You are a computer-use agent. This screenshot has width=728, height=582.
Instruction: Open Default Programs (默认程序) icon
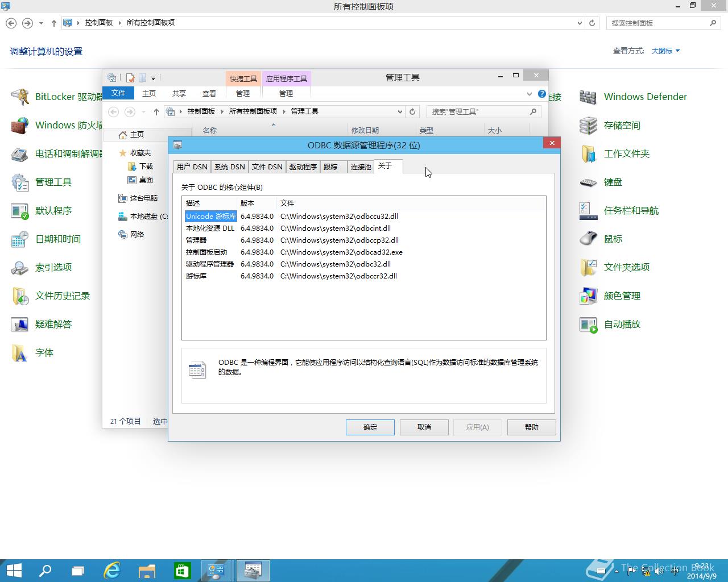(x=20, y=210)
